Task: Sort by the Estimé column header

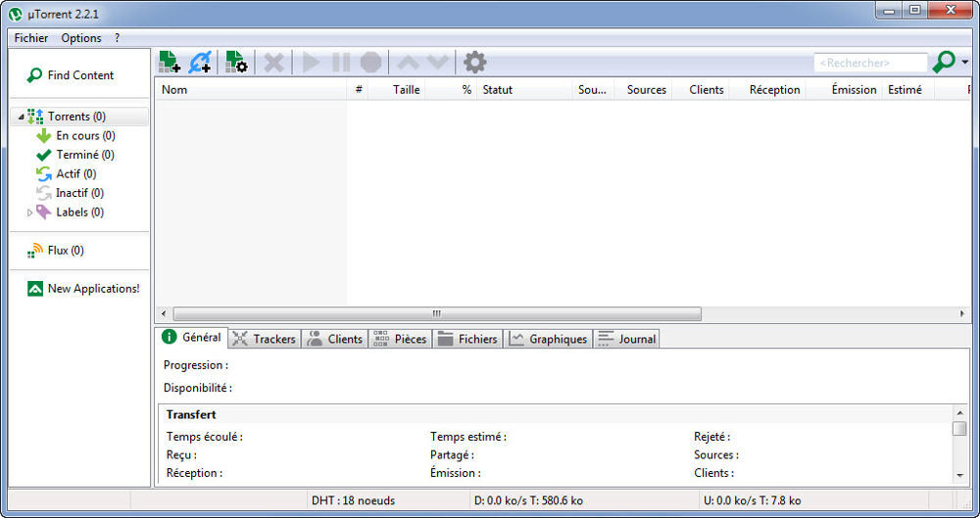Action: point(908,89)
